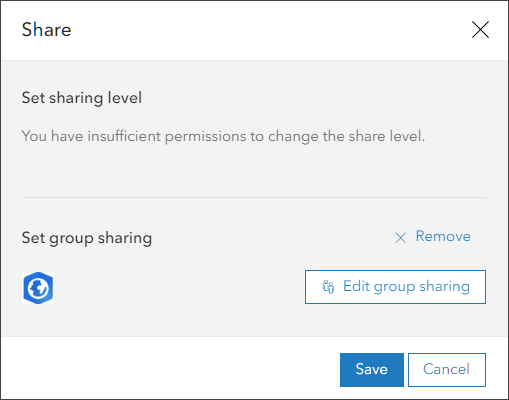Click the blue Save button label

[372, 369]
